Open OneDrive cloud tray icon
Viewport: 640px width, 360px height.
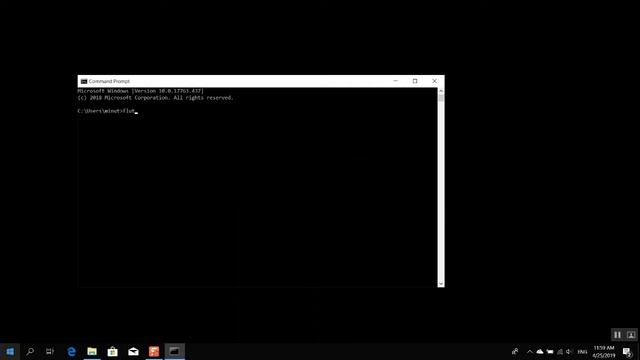click(540, 351)
